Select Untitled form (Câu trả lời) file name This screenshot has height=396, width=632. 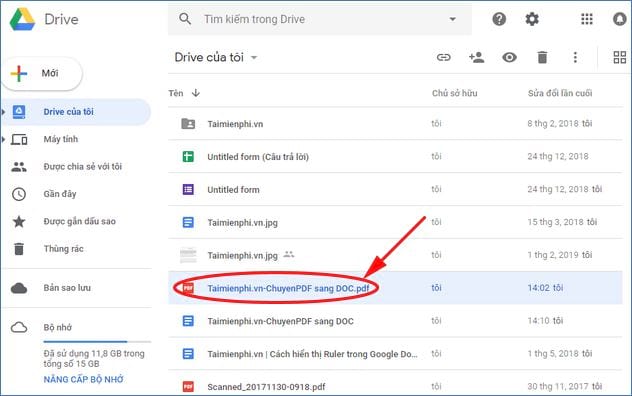pyautogui.click(x=258, y=157)
